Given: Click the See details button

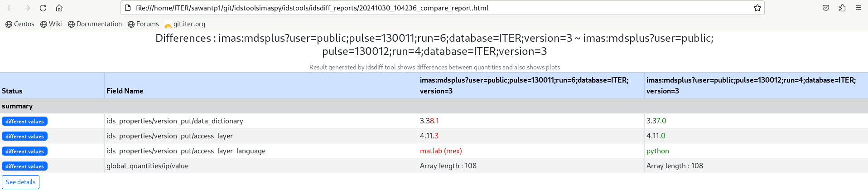Looking at the screenshot, I should click(x=20, y=182).
